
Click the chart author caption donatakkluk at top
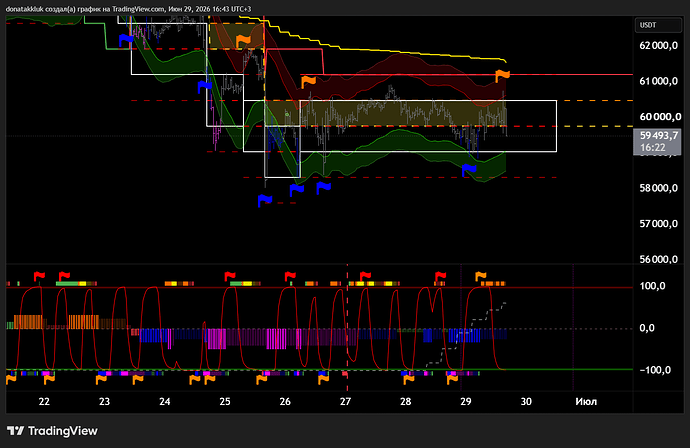click(x=25, y=9)
